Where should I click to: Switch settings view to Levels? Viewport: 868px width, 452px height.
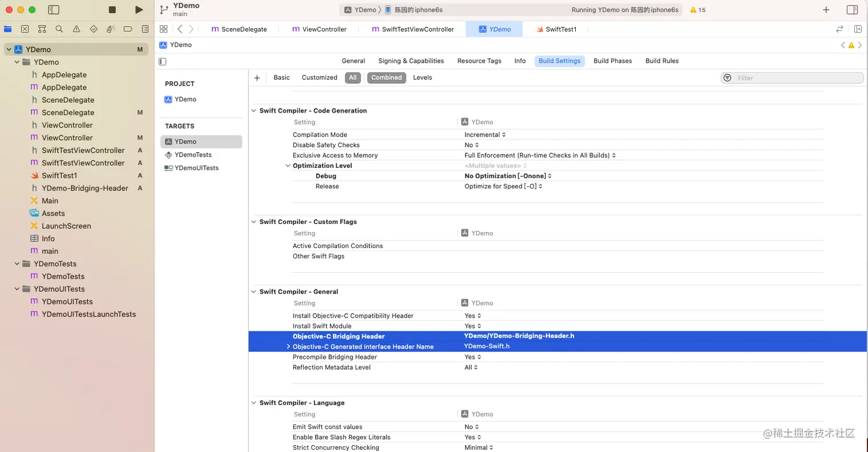click(x=423, y=78)
